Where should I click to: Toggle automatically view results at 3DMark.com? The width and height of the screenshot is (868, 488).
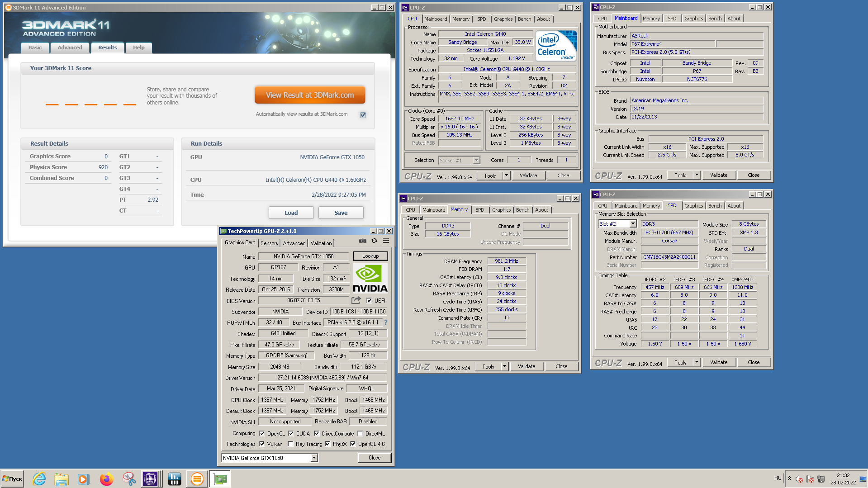pos(363,115)
